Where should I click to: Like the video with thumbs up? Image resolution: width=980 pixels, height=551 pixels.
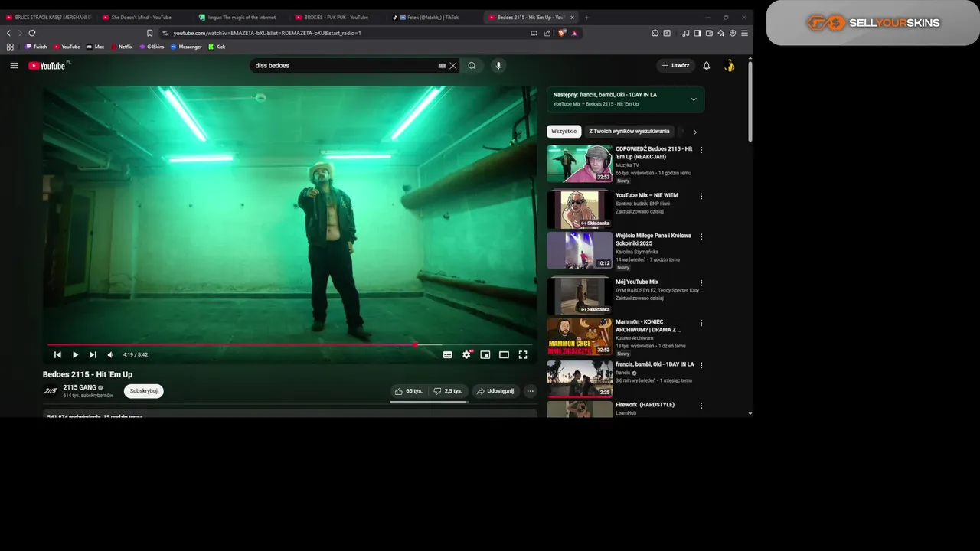click(409, 391)
